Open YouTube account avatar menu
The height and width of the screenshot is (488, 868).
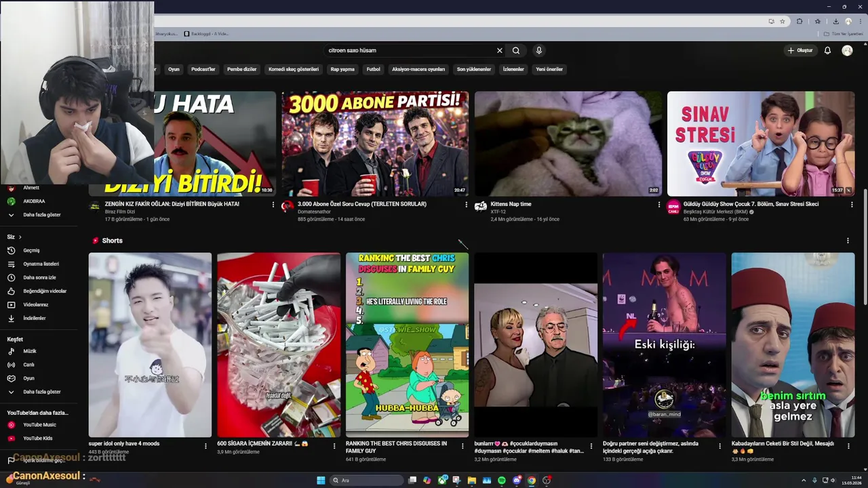click(847, 50)
